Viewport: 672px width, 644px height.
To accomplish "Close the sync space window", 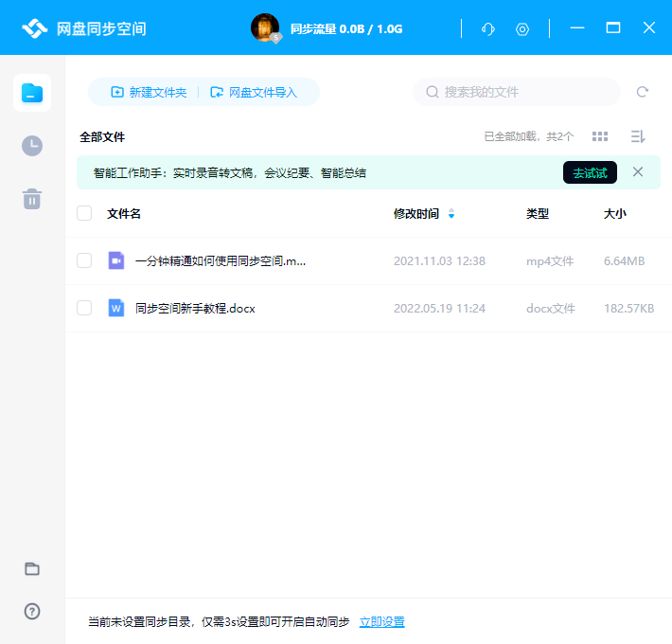I will pyautogui.click(x=649, y=27).
